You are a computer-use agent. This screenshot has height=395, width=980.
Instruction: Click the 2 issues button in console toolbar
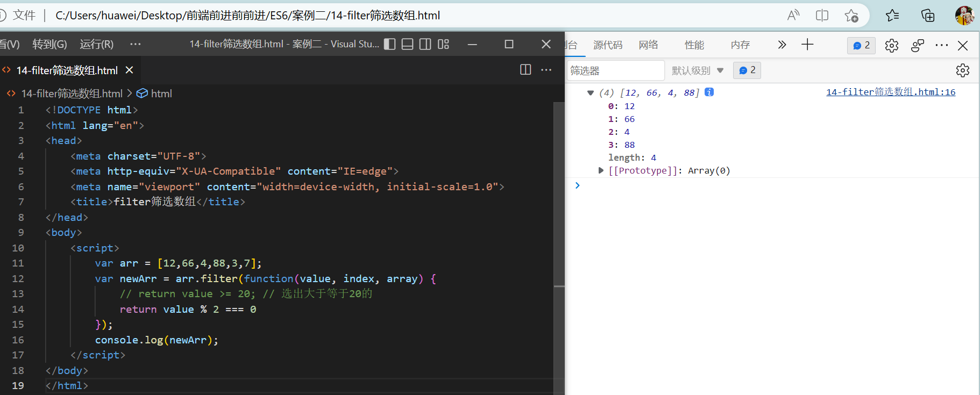tap(747, 70)
